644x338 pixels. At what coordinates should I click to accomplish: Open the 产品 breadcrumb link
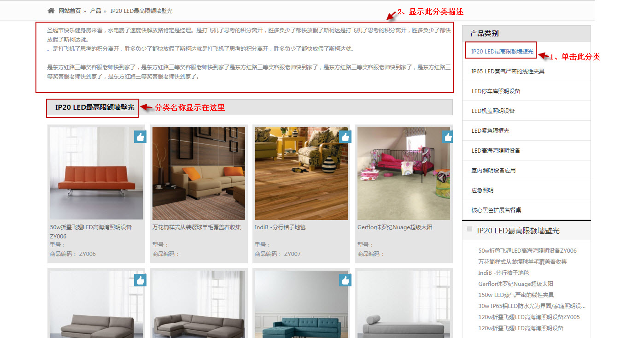(95, 11)
